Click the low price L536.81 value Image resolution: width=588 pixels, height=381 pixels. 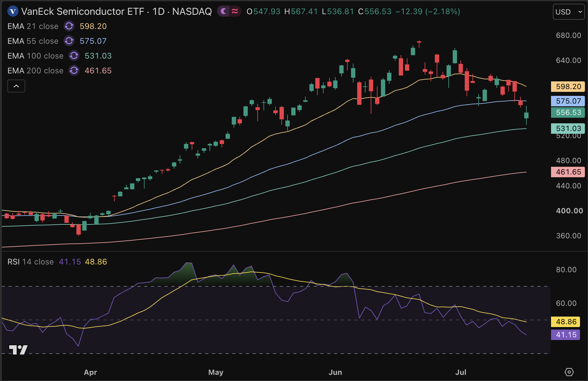point(338,12)
